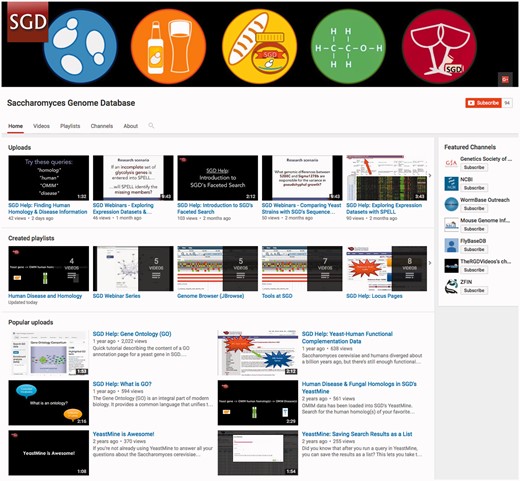This screenshot has width=520, height=481.
Task: Open the Finding Human Homology video thumbnail
Action: (x=49, y=178)
